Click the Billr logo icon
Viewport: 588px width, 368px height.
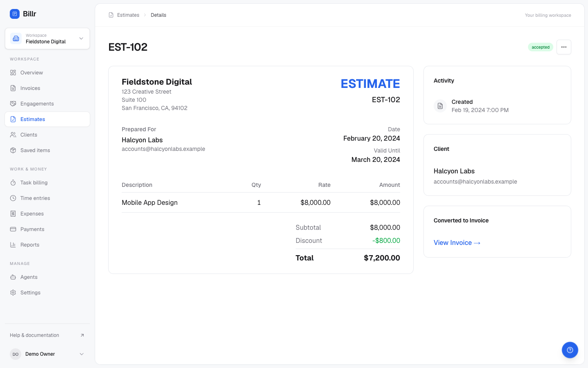click(x=15, y=14)
